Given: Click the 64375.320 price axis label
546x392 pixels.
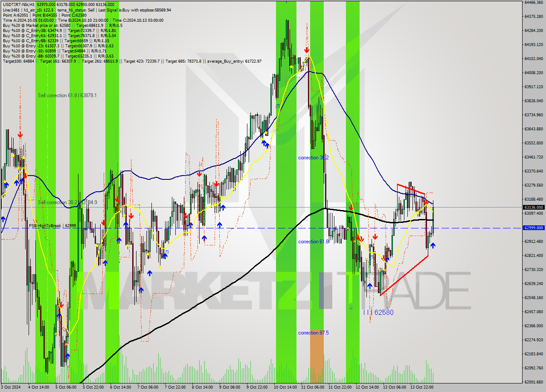Looking at the screenshot, I should 533,16.
